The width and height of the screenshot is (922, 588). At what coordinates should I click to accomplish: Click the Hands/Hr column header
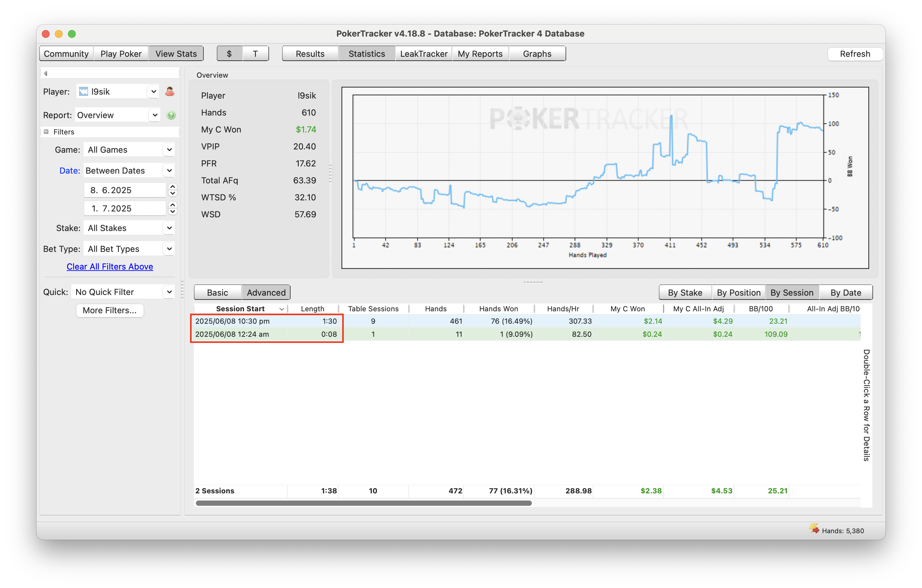[x=563, y=309]
